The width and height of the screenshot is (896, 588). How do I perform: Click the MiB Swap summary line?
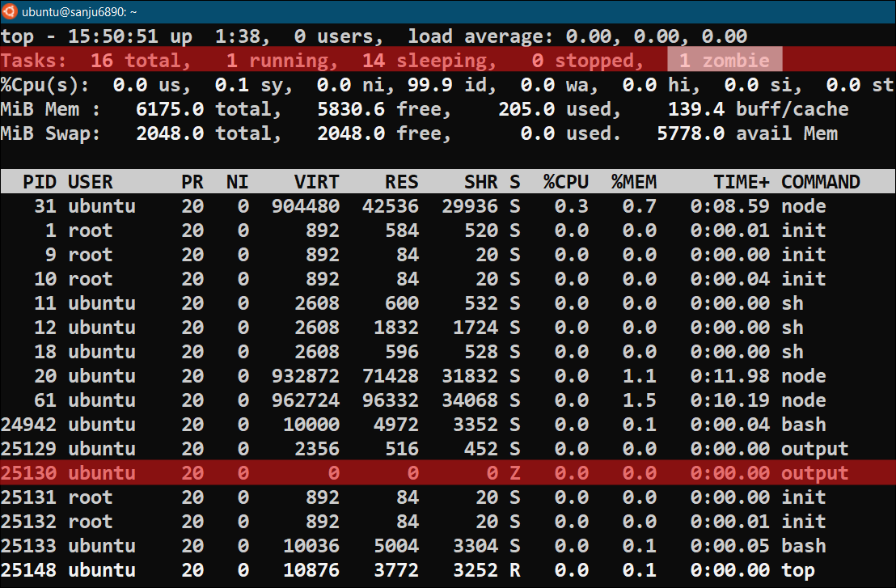point(323,133)
